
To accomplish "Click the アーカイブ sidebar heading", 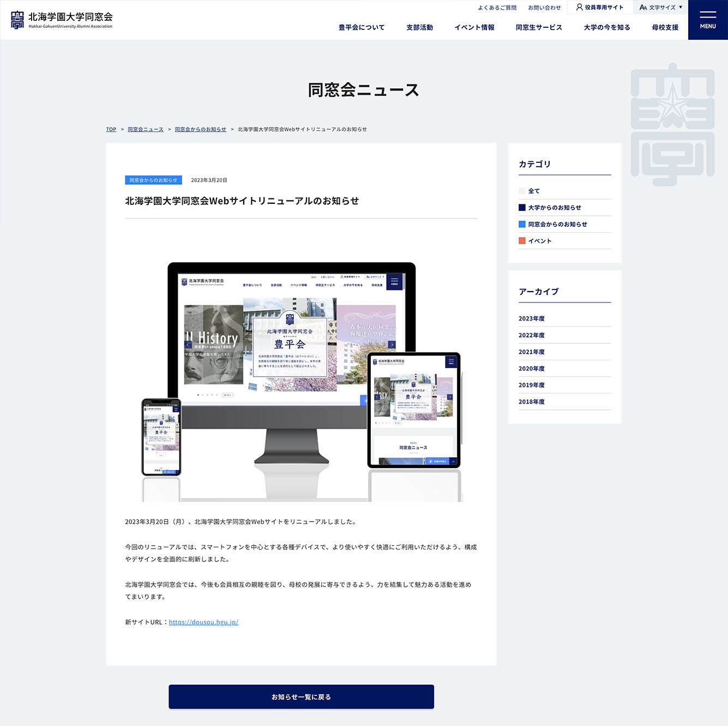I will click(539, 292).
